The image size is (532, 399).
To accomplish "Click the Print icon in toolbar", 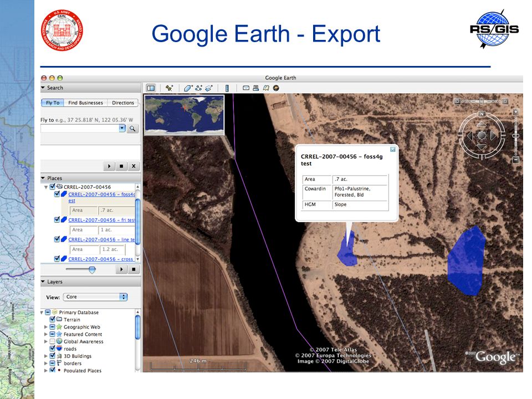I will click(256, 88).
